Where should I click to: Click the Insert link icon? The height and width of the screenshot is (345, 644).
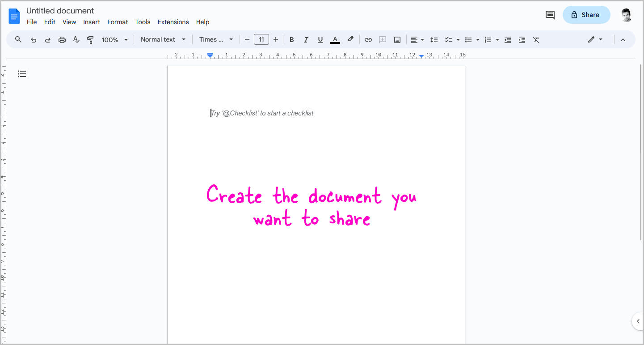click(368, 40)
